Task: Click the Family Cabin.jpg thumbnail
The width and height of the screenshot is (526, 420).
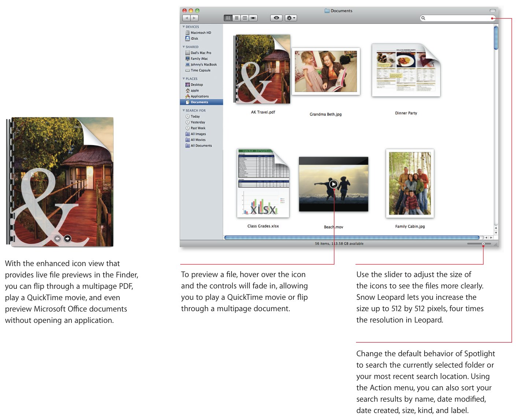Action: click(x=410, y=183)
